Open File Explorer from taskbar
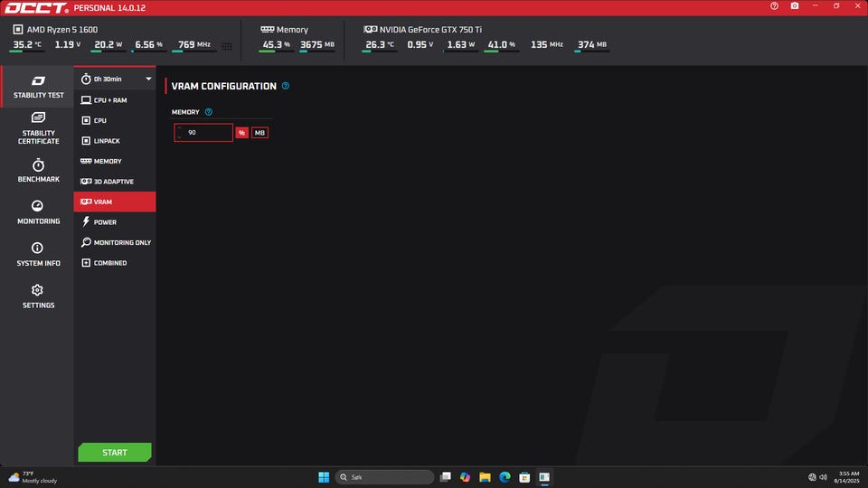Viewport: 868px width, 488px height. pos(485,477)
